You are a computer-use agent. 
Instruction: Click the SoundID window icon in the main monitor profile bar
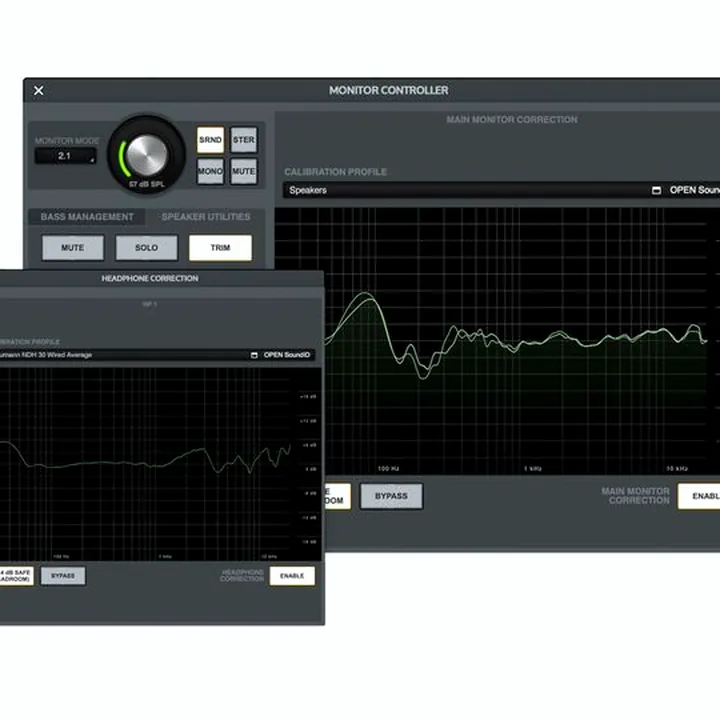(x=657, y=190)
